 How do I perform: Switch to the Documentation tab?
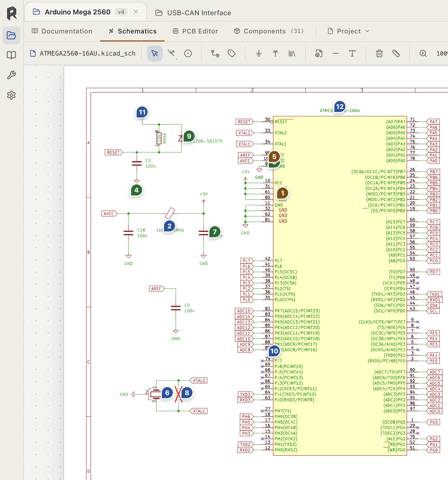point(62,31)
